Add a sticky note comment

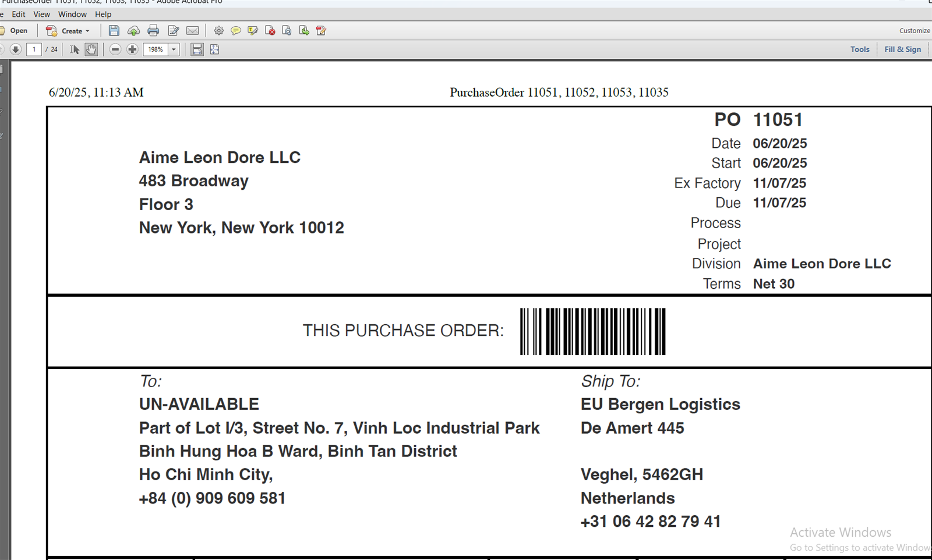pos(236,31)
